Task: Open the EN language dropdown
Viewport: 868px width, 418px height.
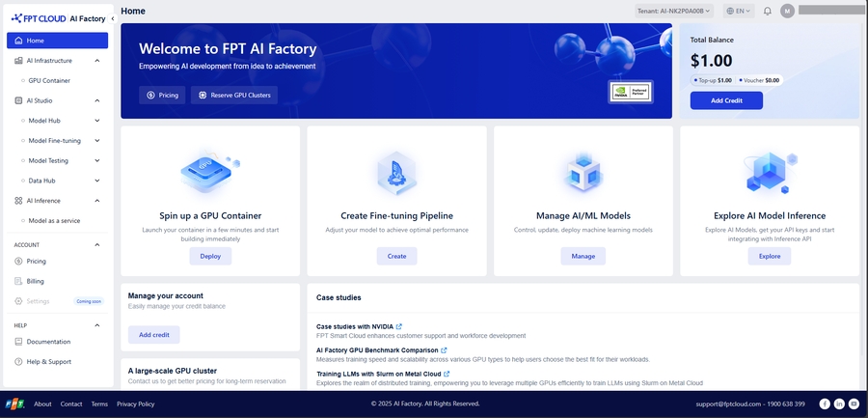Action: click(x=738, y=11)
